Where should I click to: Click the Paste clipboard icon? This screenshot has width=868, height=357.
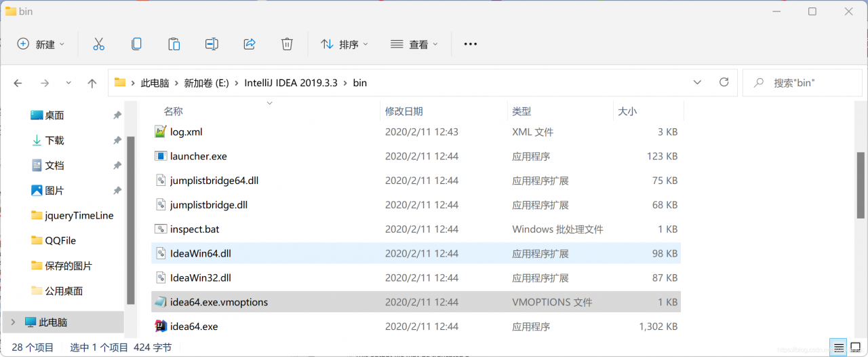tap(174, 44)
